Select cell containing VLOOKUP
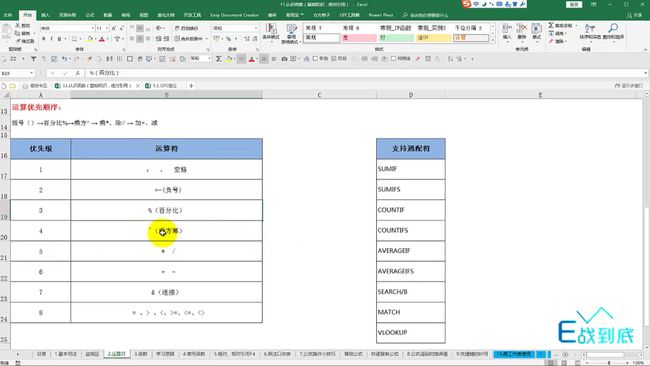Screen dimensions: 650x366 click(x=410, y=333)
